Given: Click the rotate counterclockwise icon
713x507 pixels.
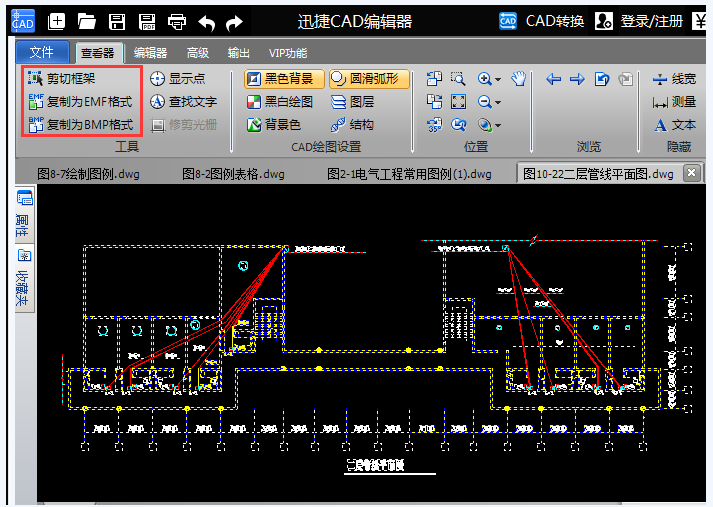Looking at the screenshot, I should (434, 78).
